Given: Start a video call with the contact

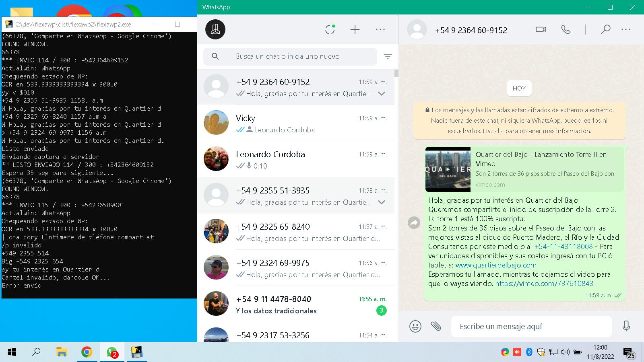Looking at the screenshot, I should point(541,29).
